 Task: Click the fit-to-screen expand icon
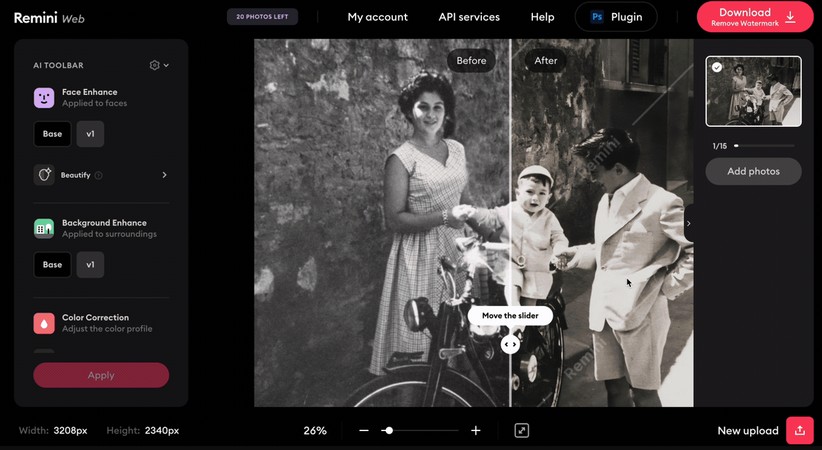coord(521,430)
